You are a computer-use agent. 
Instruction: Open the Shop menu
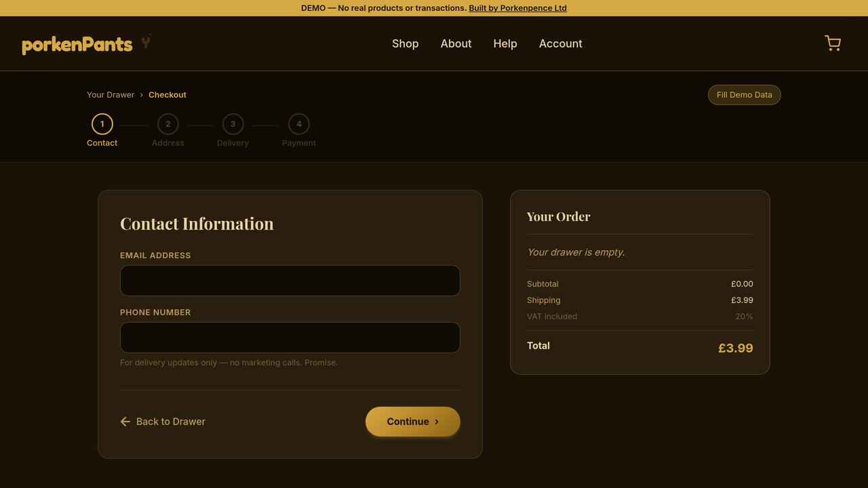(406, 43)
